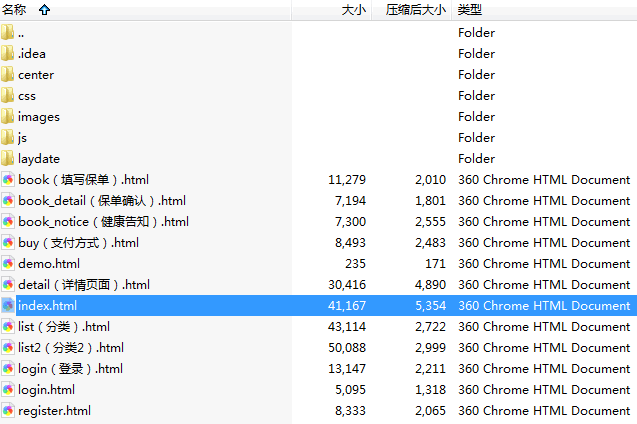Select file buy（支付方式）.html
The height and width of the screenshot is (424, 637).
coord(78,243)
